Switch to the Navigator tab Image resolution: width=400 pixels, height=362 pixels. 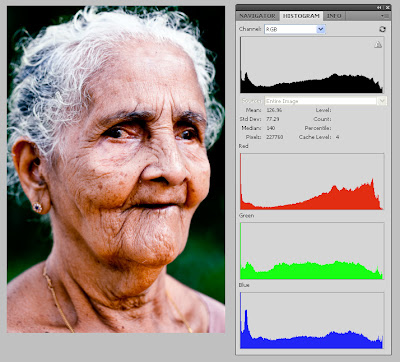pyautogui.click(x=257, y=16)
